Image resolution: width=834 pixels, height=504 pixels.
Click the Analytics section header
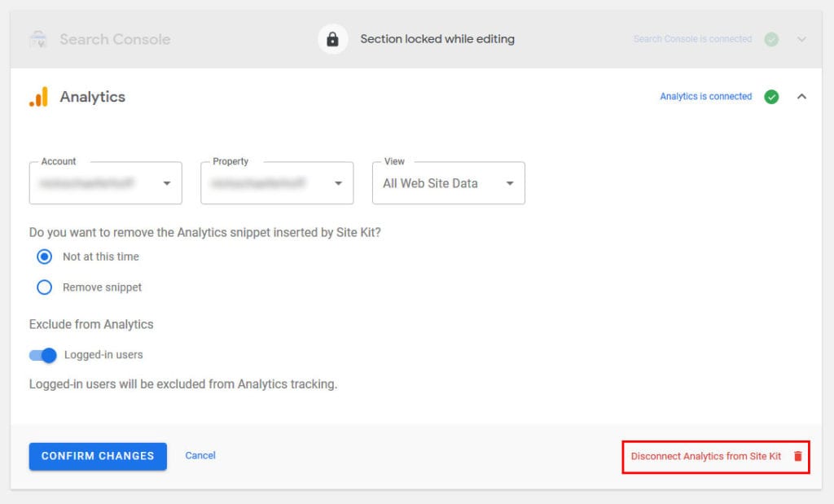(x=92, y=96)
